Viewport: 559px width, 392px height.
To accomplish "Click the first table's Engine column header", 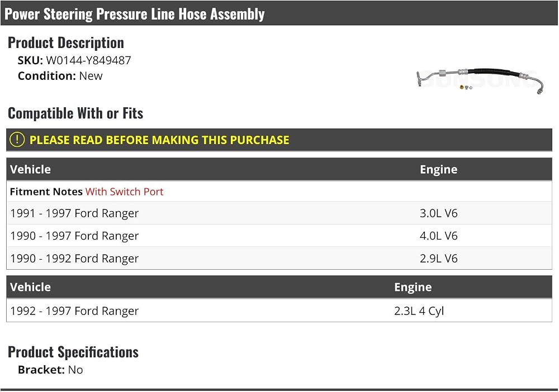I will coord(438,169).
